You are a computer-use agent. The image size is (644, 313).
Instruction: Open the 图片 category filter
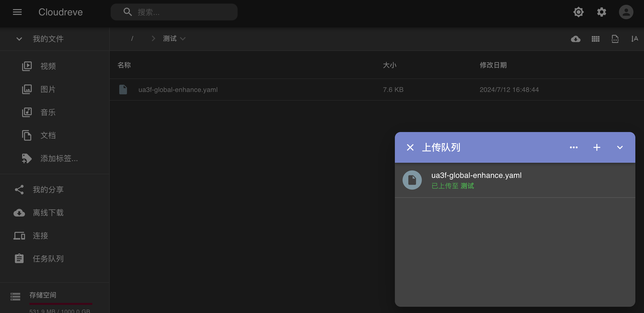(48, 89)
